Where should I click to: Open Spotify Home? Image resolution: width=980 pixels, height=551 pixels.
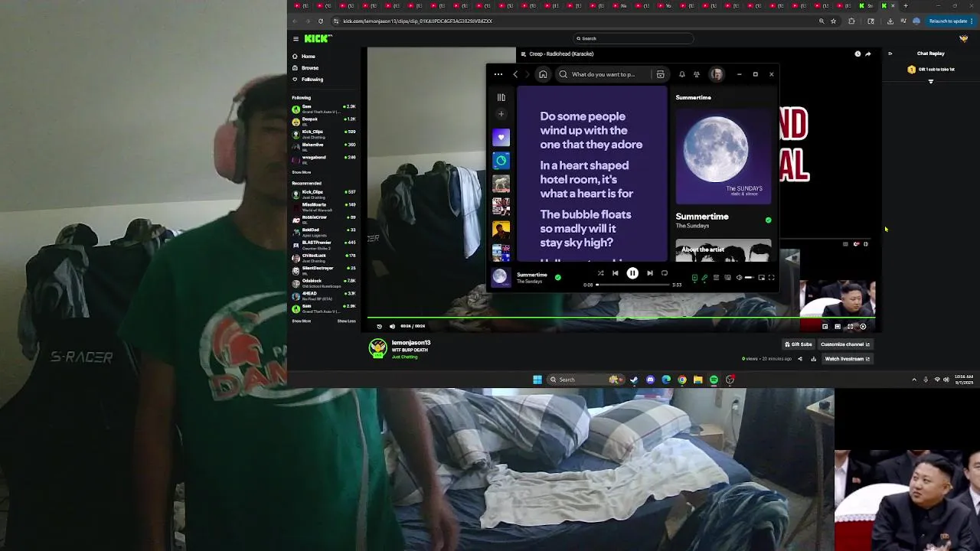pos(543,74)
